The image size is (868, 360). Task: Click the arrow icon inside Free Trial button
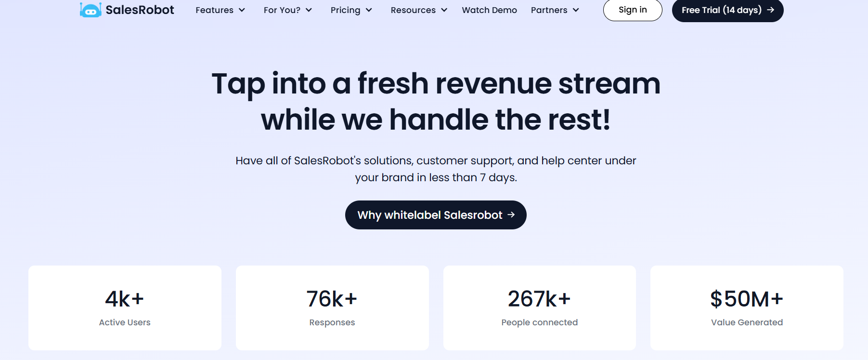pyautogui.click(x=772, y=10)
